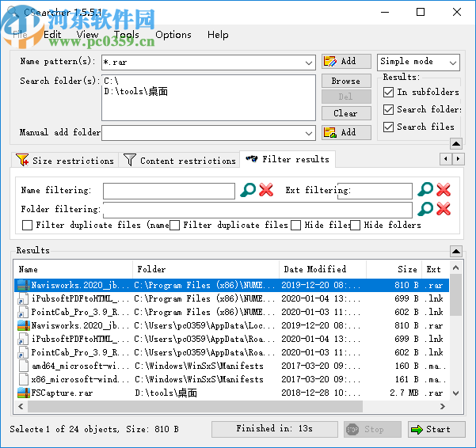476x448 pixels.
Task: Sort results by Name column header
Action: tap(73, 269)
